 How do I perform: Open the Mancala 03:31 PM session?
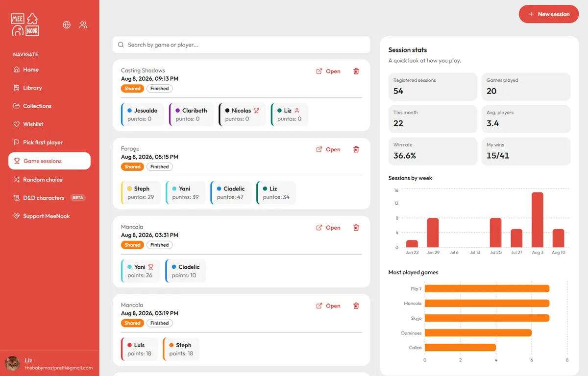328,228
